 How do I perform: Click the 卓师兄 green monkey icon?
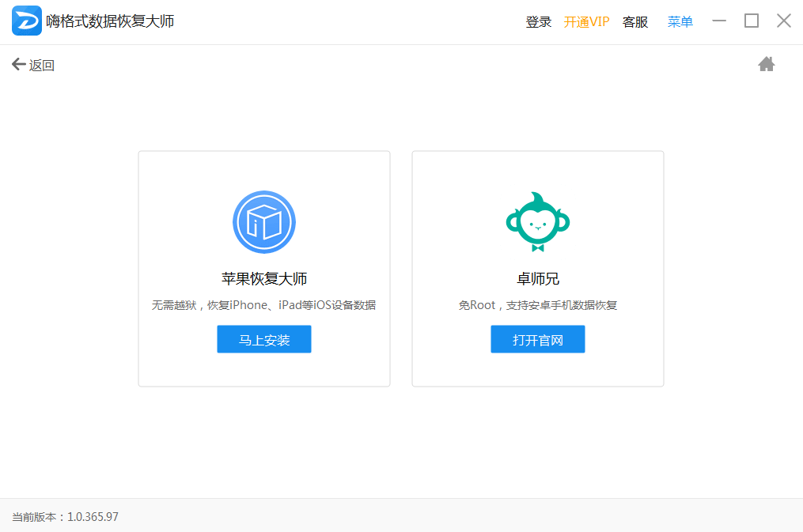click(x=538, y=222)
